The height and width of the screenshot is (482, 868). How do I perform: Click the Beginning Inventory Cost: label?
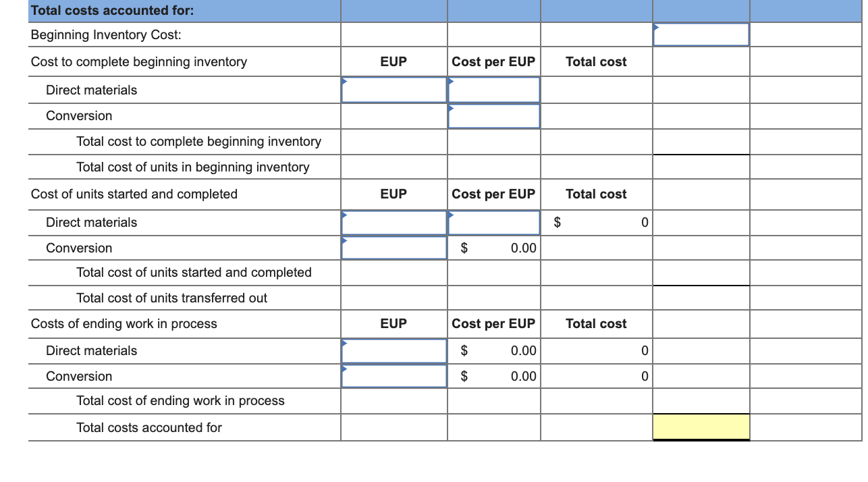tap(106, 35)
